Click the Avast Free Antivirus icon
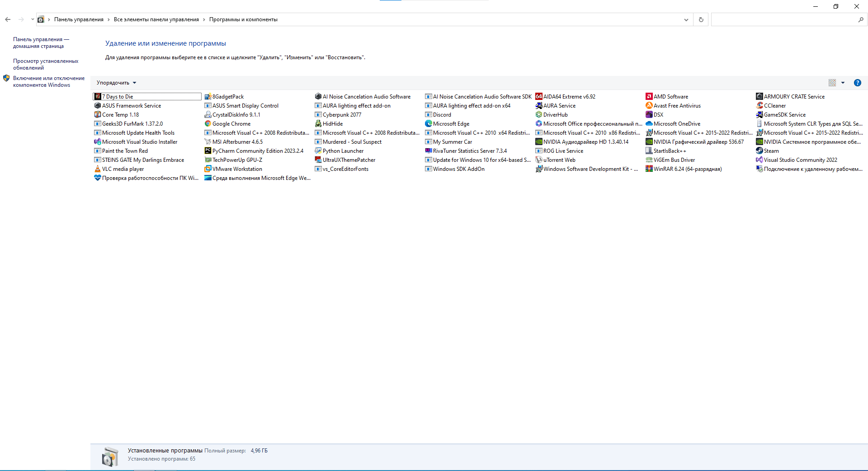Screen dimensions: 868x471 (x=649, y=105)
